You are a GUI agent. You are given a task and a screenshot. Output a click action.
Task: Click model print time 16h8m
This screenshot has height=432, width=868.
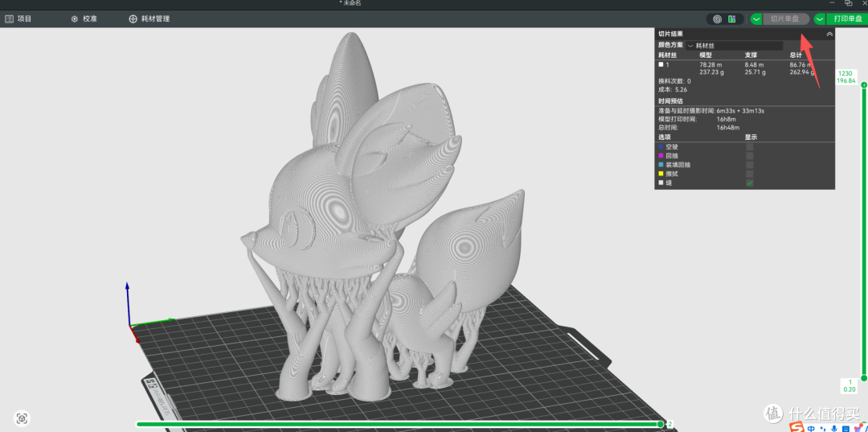click(x=726, y=119)
